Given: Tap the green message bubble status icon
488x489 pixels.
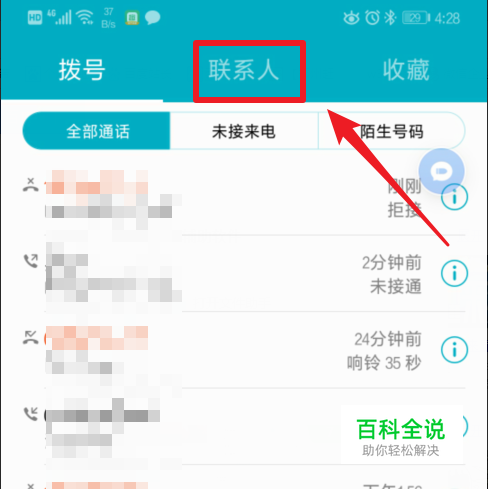Looking at the screenshot, I should 153,17.
